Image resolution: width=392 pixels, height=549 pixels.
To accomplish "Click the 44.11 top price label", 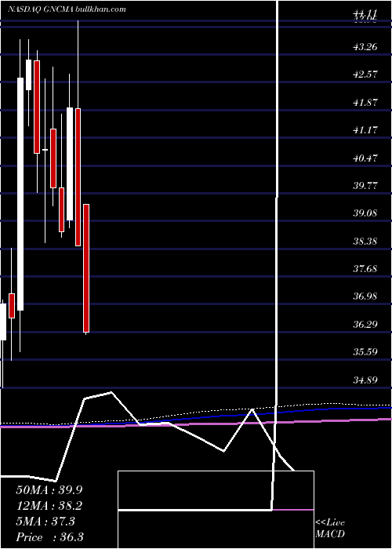I will click(365, 13).
